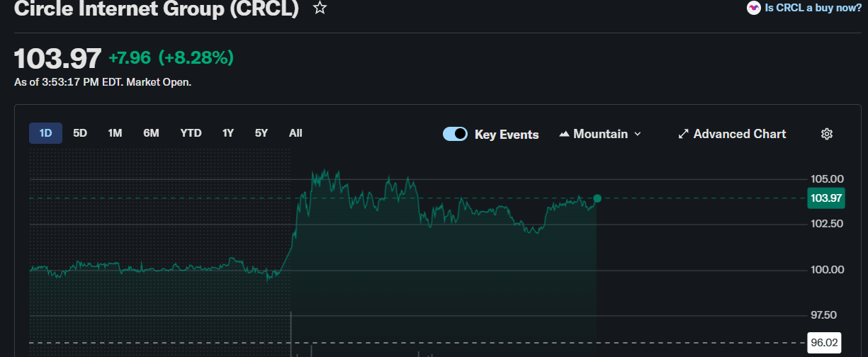Click the Circle Internet Group (CRCL) title

pyautogui.click(x=157, y=8)
